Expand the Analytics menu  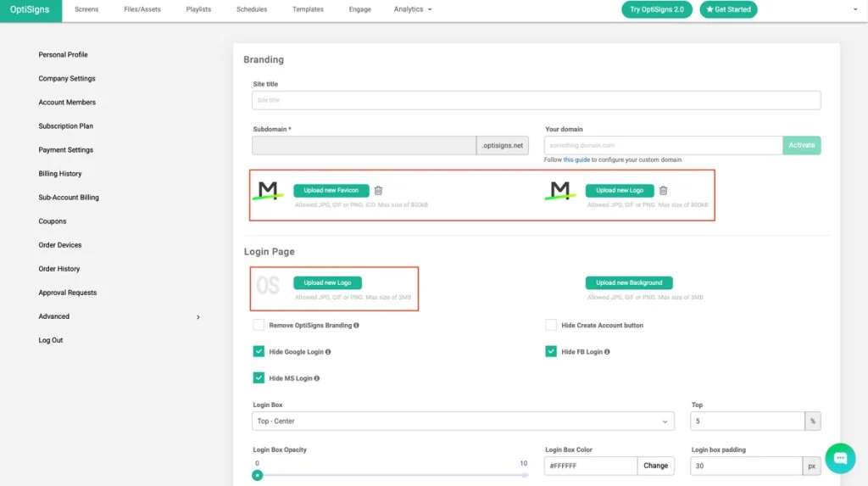point(413,9)
